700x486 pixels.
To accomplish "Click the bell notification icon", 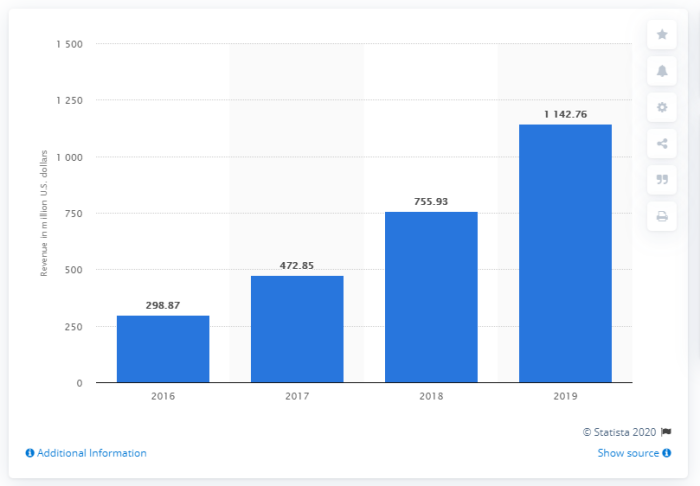I will [662, 71].
